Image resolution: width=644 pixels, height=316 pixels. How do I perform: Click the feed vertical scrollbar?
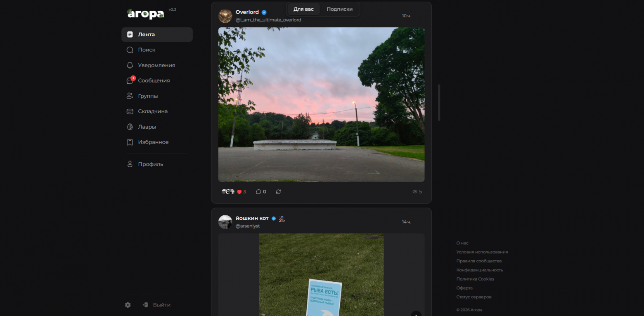point(439,103)
